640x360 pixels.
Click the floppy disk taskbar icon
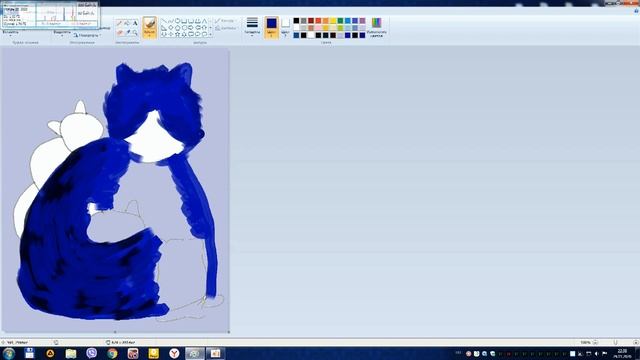(29, 353)
